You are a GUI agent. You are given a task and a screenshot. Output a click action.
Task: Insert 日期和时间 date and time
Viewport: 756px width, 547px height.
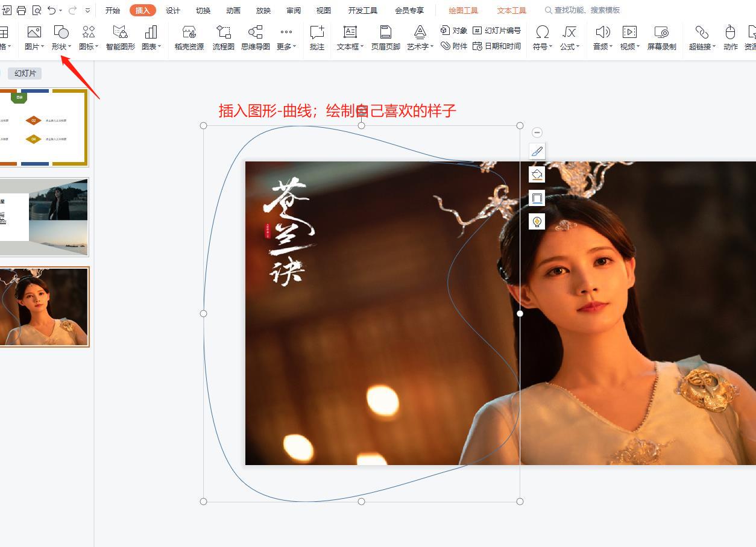pyautogui.click(x=497, y=46)
